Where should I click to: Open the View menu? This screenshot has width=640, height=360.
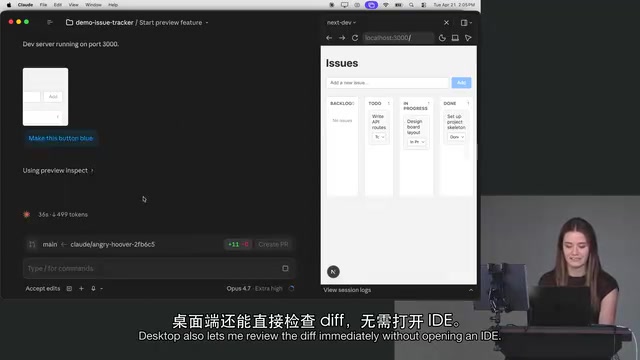(73, 5)
